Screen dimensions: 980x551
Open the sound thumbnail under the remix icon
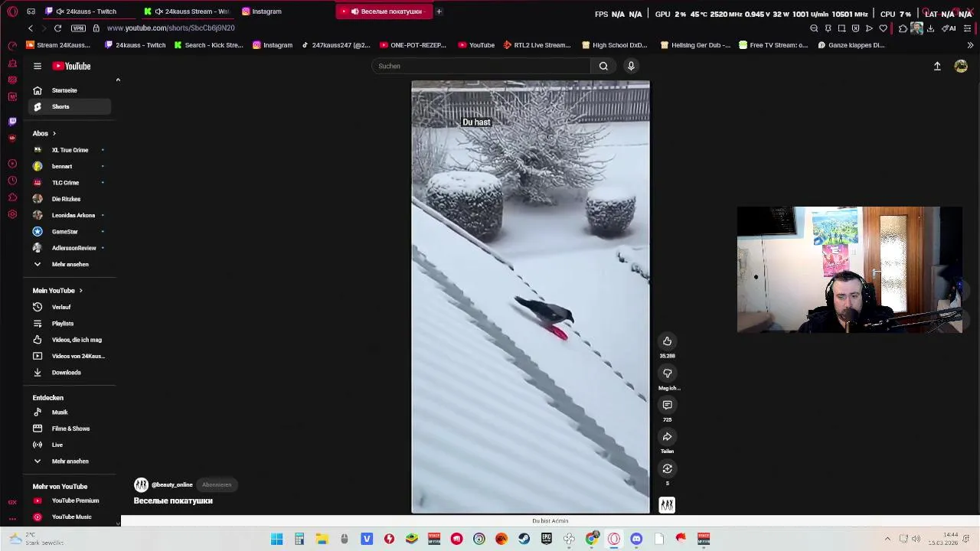click(x=667, y=504)
